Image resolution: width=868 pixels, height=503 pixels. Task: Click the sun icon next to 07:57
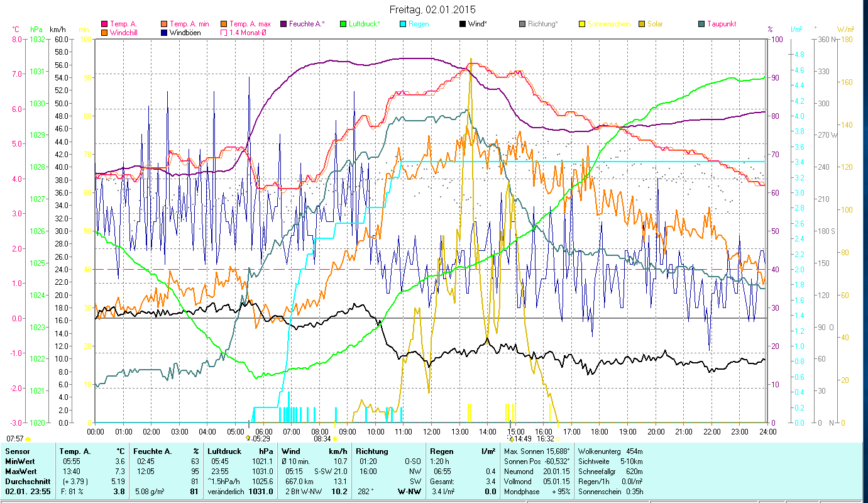tap(28, 438)
